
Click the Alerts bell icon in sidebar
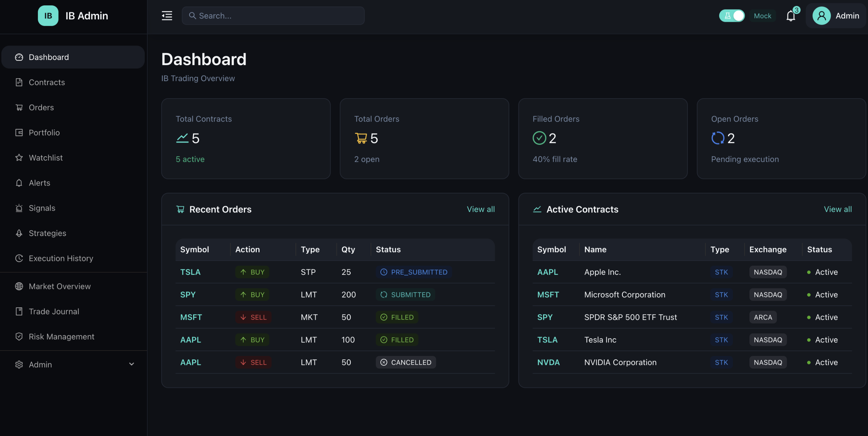point(19,183)
